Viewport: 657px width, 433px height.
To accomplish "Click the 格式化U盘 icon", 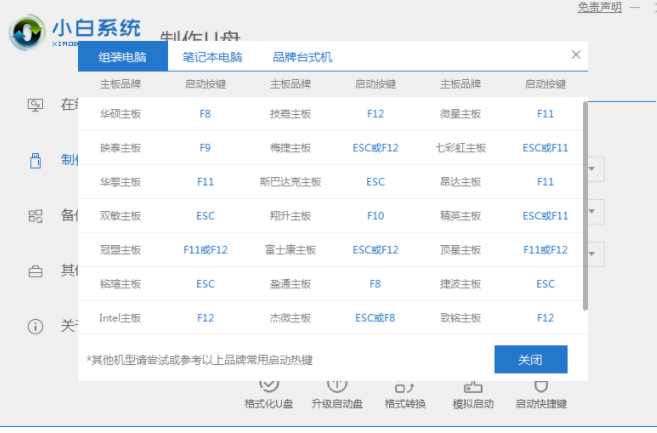I will pos(268,385).
